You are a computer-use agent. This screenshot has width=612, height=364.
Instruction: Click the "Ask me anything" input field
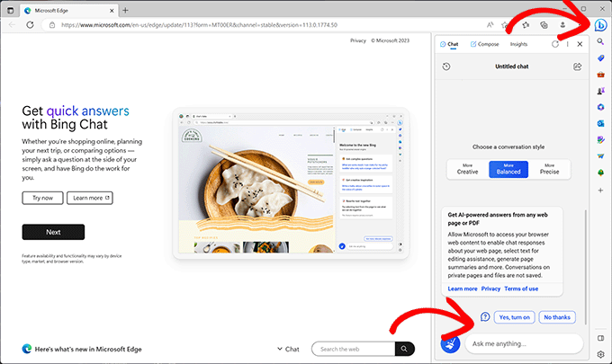[x=525, y=343]
